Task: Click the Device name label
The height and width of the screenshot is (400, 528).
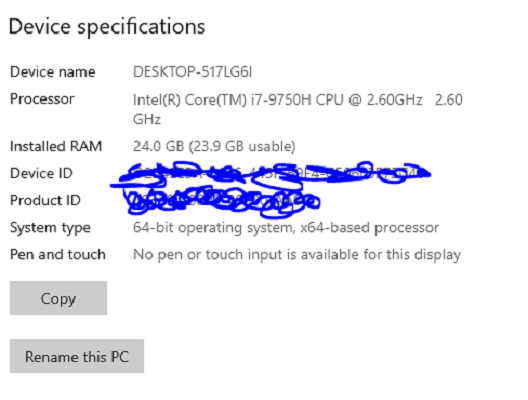Action: point(53,72)
